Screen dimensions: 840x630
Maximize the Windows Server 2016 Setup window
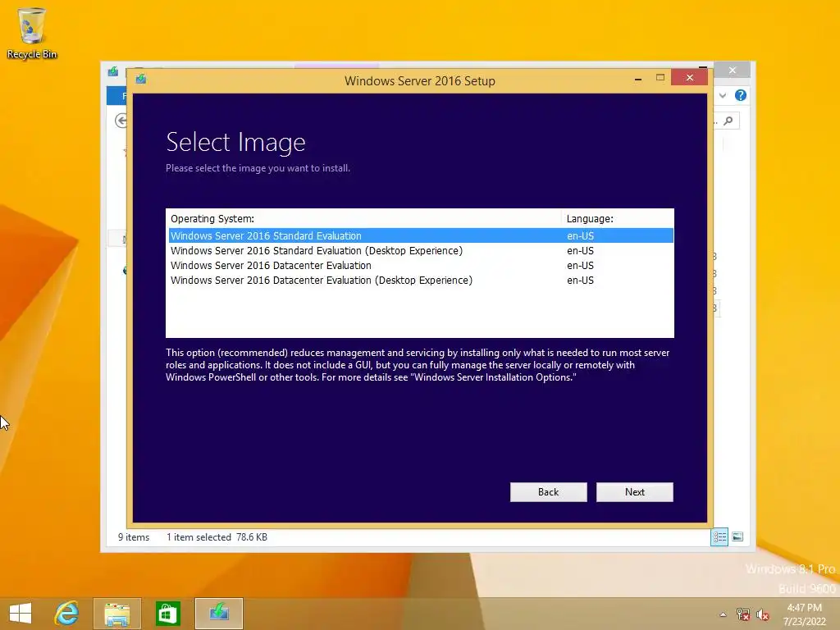[x=660, y=78]
